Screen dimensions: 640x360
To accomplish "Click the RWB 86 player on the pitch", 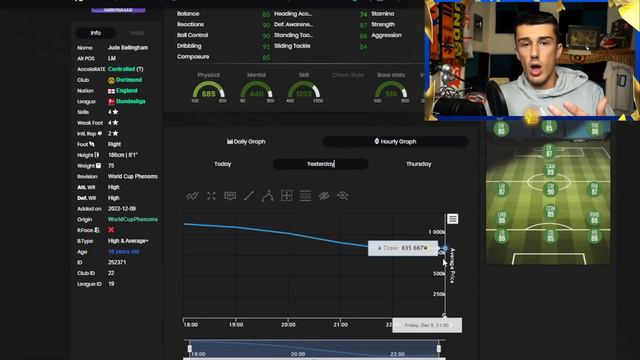I will pos(594,218).
